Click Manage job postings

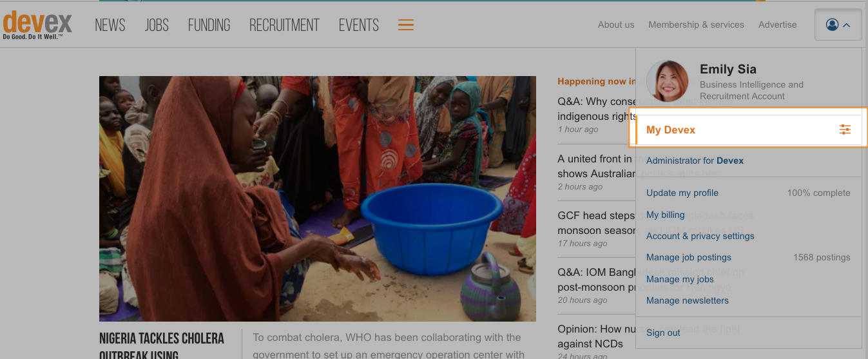point(689,257)
